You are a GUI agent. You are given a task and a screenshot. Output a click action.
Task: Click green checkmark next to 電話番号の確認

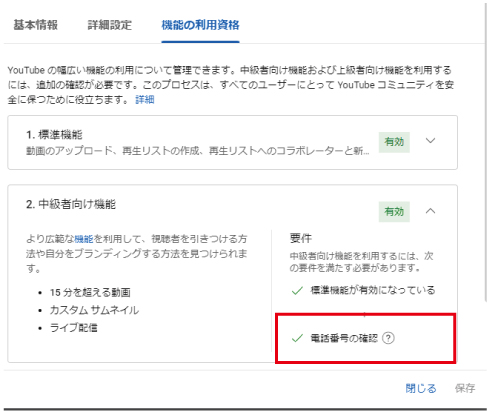pos(297,338)
